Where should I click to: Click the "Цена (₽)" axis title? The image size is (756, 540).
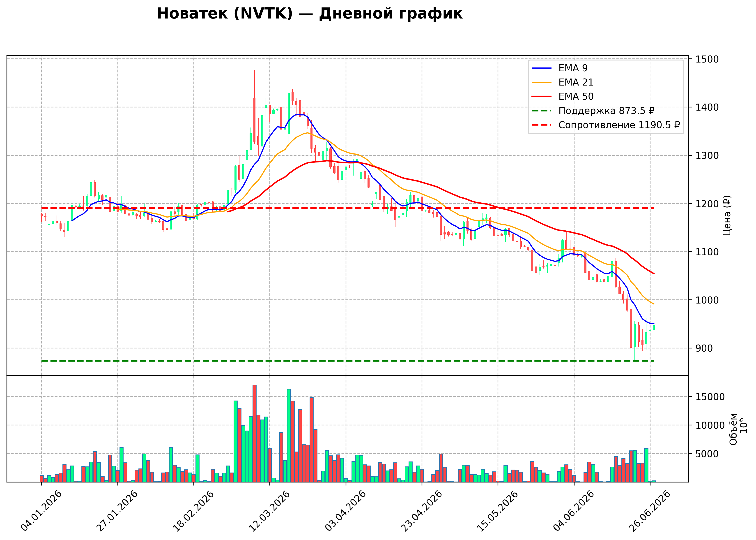point(727,216)
